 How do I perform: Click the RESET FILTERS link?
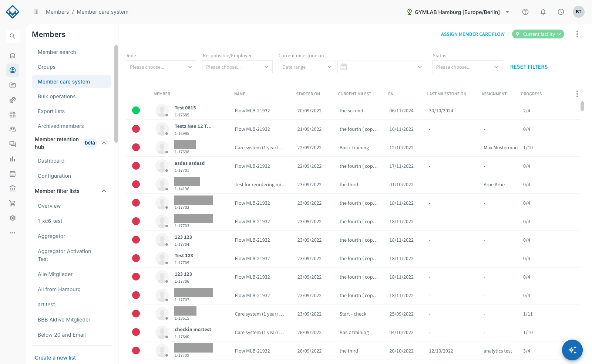pos(529,67)
